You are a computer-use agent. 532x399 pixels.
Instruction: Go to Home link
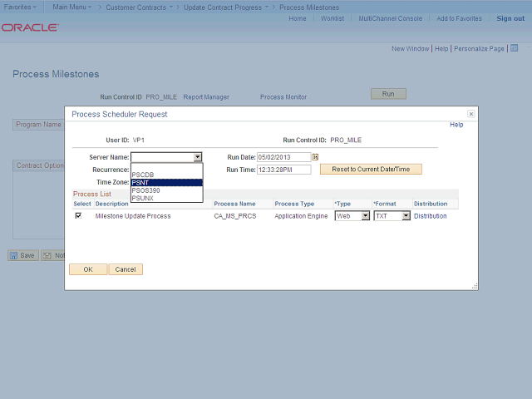pyautogui.click(x=298, y=18)
